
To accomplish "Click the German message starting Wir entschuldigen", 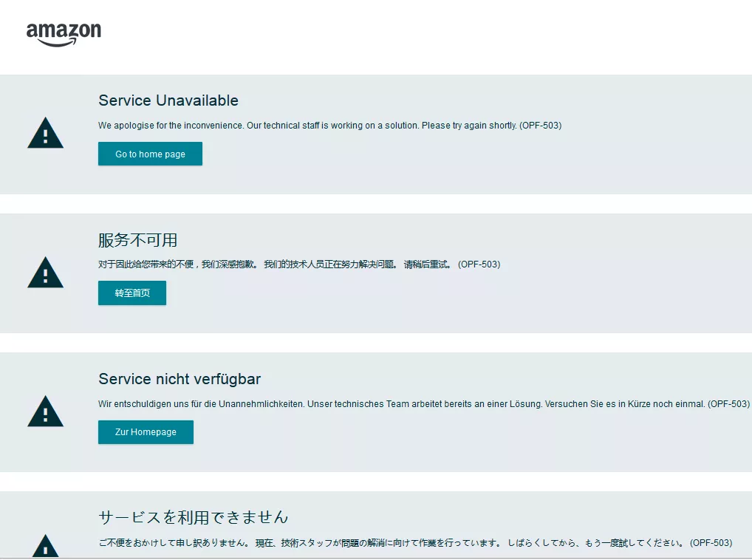I will click(x=424, y=404).
